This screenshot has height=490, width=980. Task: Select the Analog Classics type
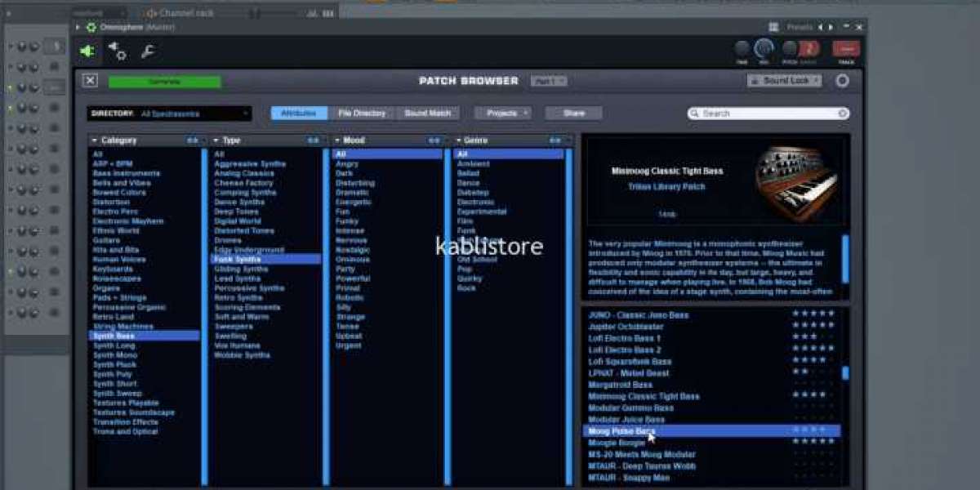pos(244,173)
